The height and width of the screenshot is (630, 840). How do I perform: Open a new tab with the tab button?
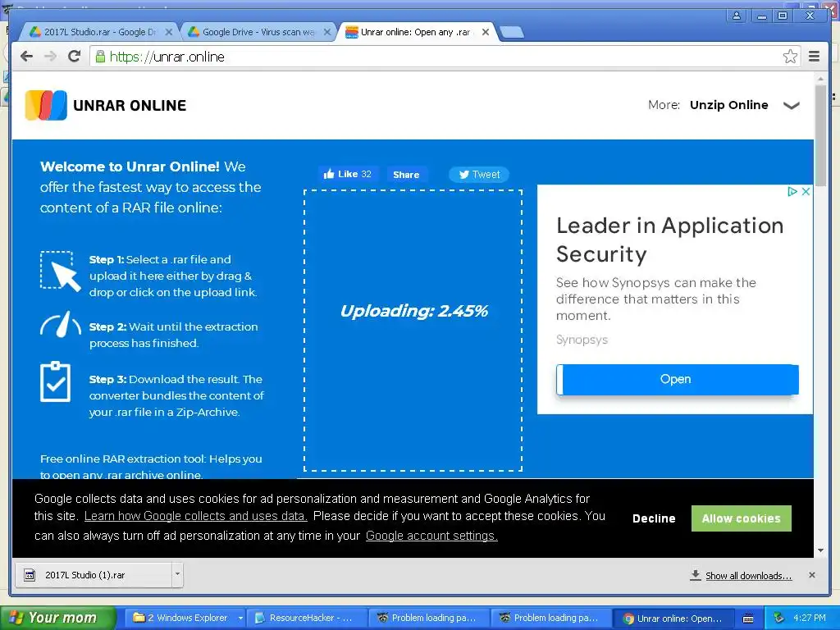[x=512, y=33]
